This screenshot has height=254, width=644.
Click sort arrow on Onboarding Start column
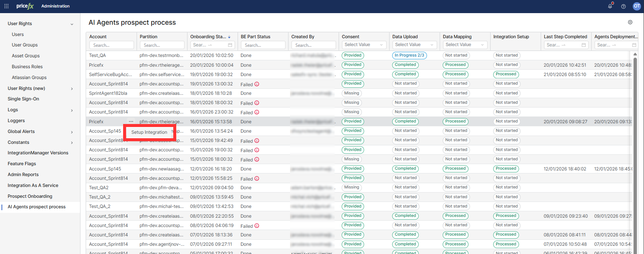coord(229,37)
